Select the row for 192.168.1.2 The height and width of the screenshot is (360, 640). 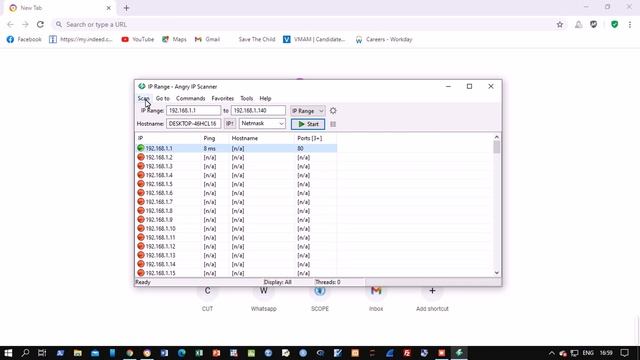pos(236,157)
